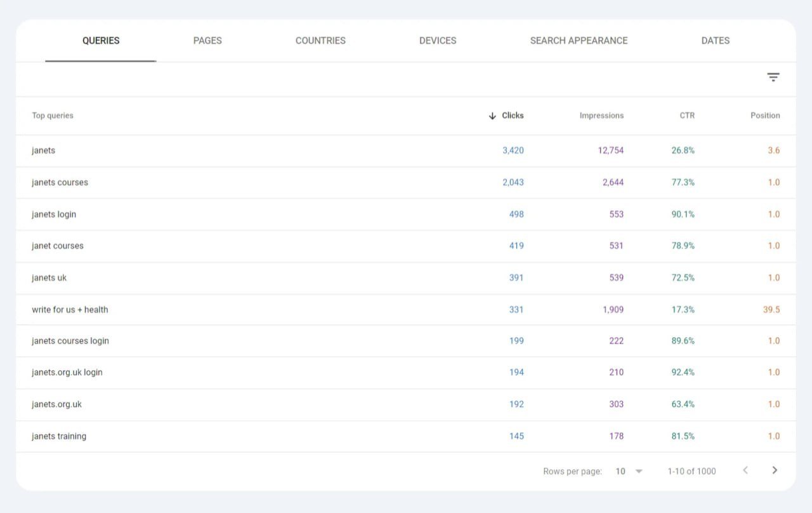
Task: Click the 92.4% CTR value
Action: point(683,373)
